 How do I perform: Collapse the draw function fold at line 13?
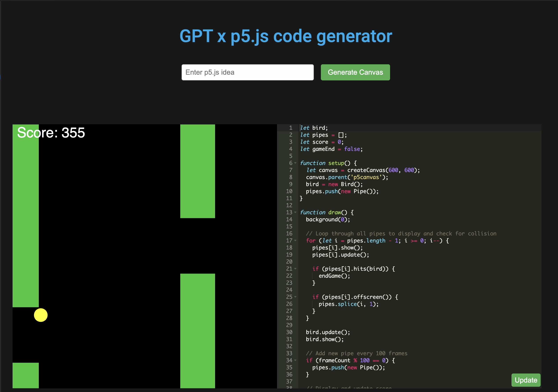coord(295,213)
